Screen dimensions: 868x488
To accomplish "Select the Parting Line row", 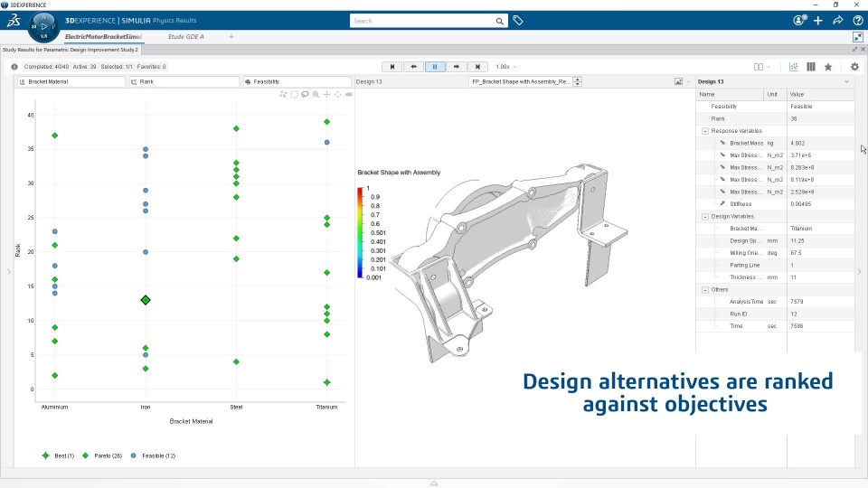I will tap(775, 265).
